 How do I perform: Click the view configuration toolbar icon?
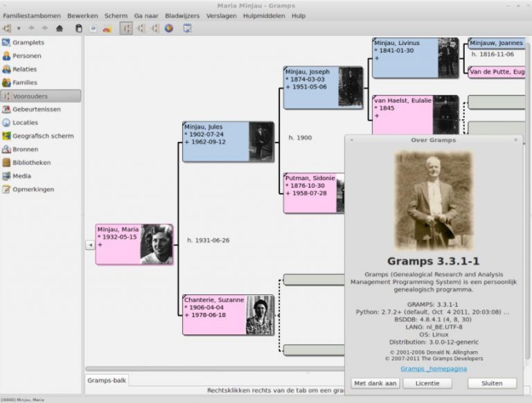[x=187, y=28]
